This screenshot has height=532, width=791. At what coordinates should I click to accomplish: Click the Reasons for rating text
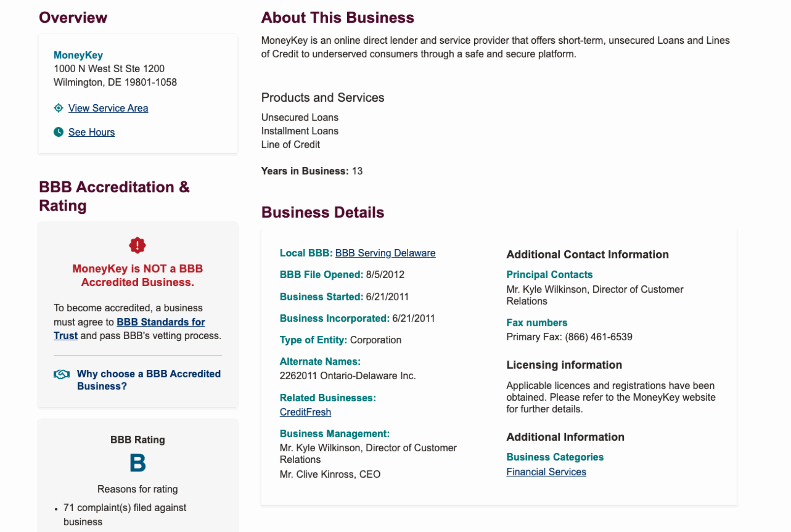click(137, 489)
